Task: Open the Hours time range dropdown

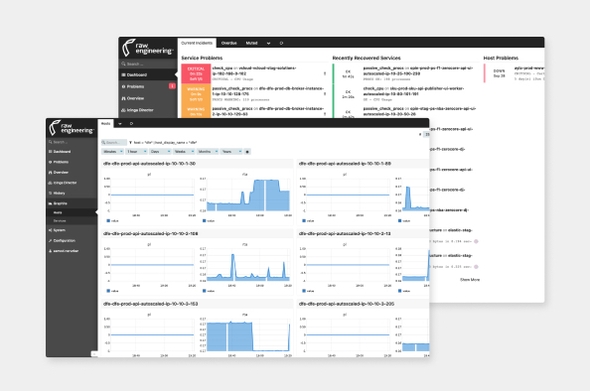Action: point(136,152)
